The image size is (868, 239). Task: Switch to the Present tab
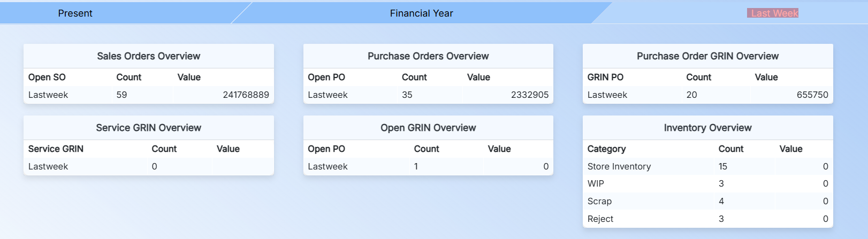point(75,13)
